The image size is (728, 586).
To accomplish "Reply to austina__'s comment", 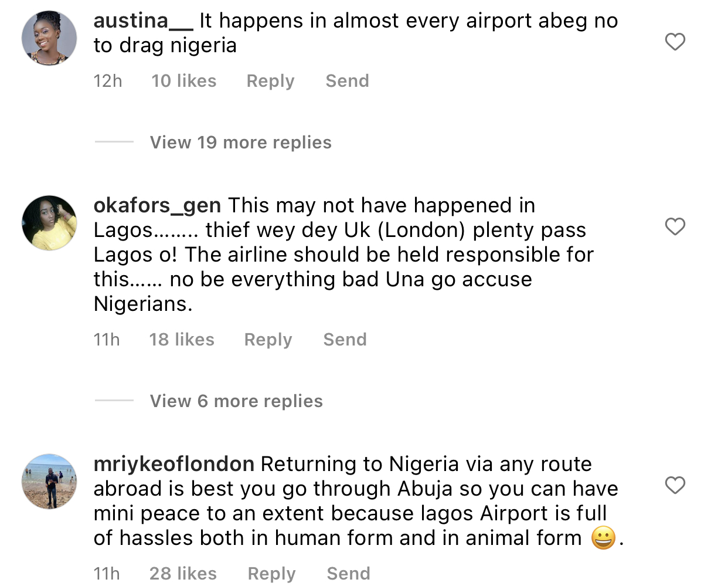I will tap(270, 81).
